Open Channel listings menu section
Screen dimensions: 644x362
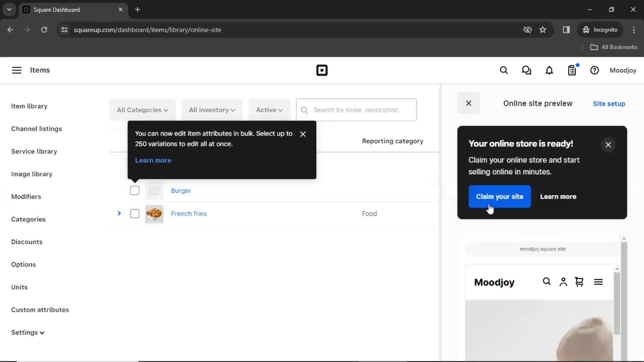(x=37, y=129)
